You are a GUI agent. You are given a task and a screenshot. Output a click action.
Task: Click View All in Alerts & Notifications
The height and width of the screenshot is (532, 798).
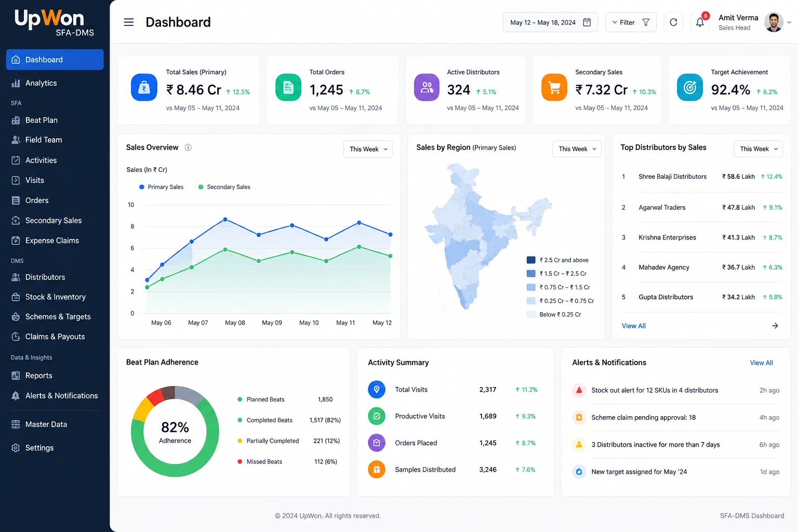click(x=761, y=363)
